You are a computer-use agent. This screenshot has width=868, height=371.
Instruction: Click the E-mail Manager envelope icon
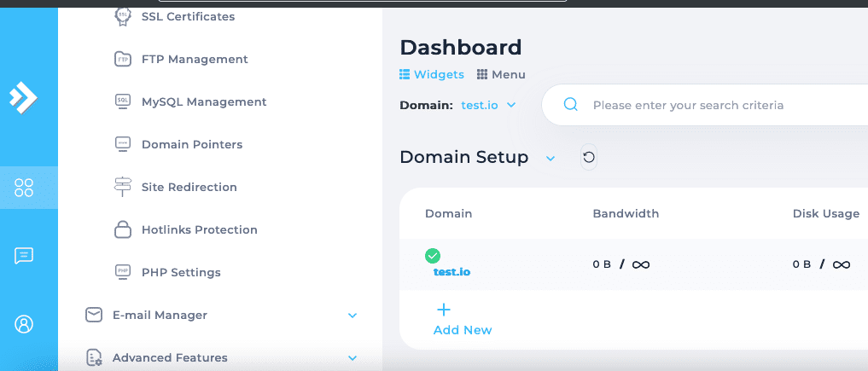coord(94,315)
